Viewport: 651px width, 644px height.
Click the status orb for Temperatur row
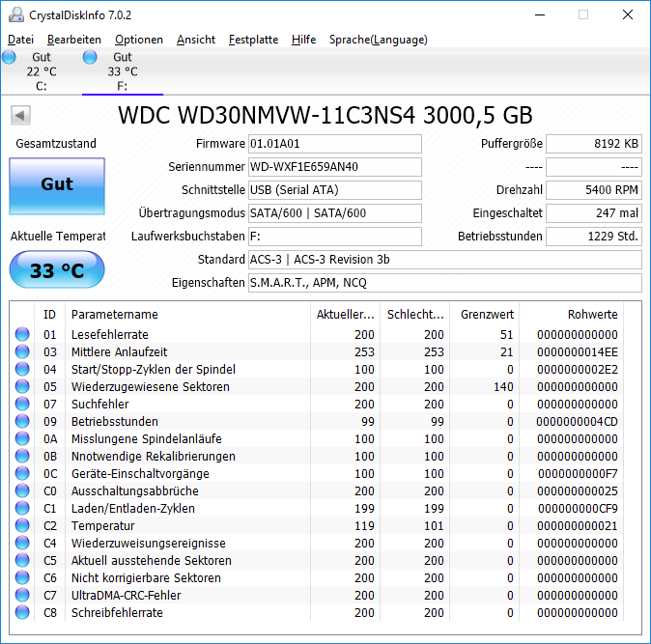(x=22, y=526)
